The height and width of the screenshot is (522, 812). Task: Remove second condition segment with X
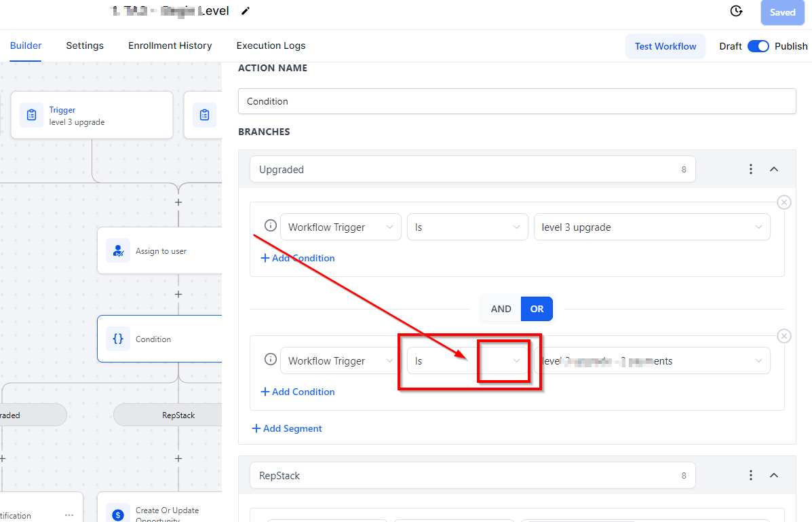tap(784, 336)
